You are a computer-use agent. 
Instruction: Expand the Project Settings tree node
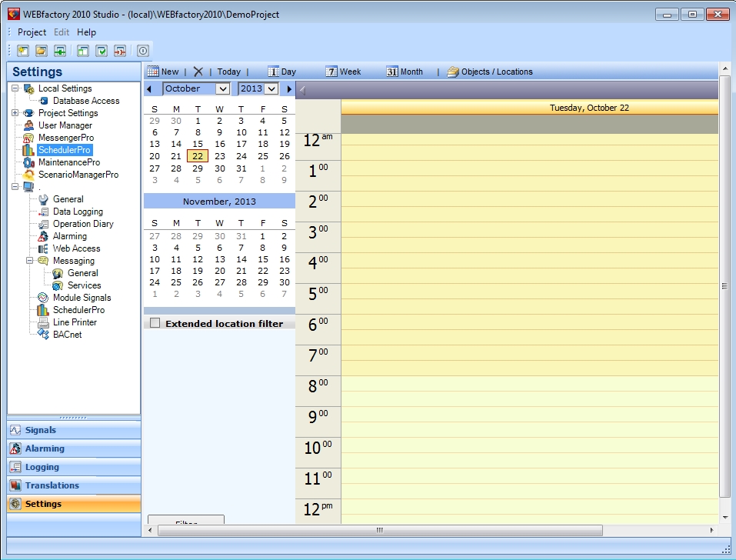15,113
